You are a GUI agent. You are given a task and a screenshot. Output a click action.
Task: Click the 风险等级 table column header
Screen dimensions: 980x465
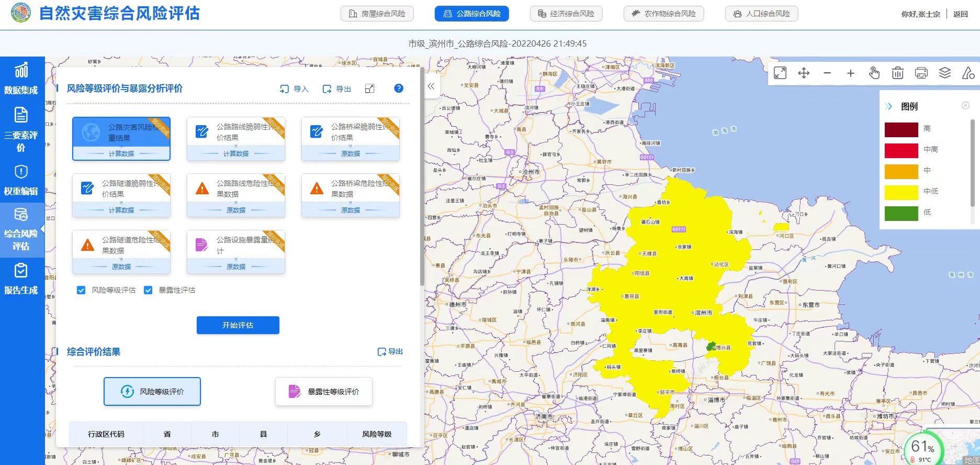pyautogui.click(x=377, y=434)
